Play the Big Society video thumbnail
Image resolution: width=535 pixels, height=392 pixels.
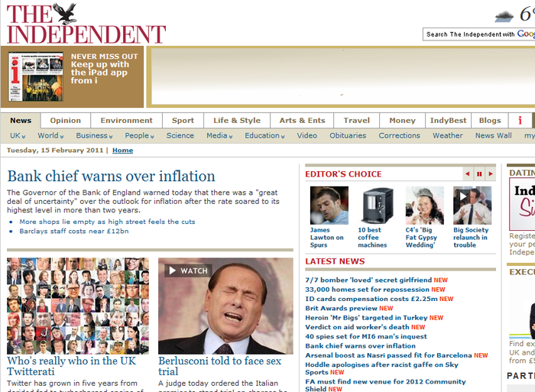472,205
